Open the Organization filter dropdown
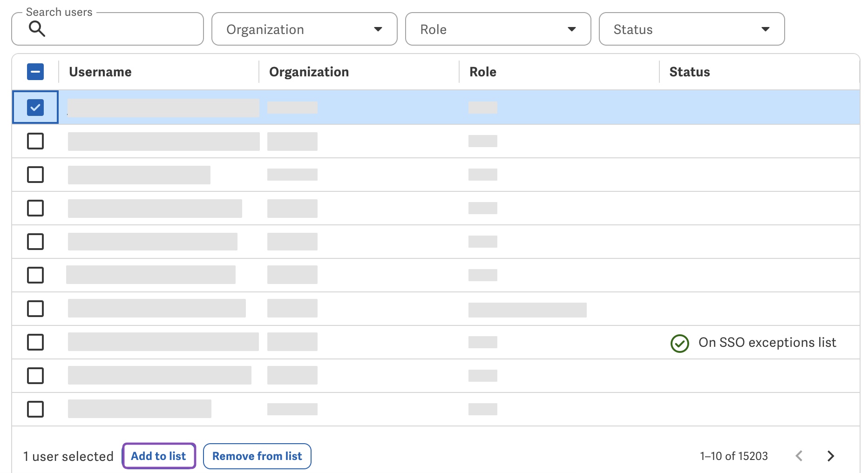Screen dimensions: 868x473 click(x=305, y=29)
